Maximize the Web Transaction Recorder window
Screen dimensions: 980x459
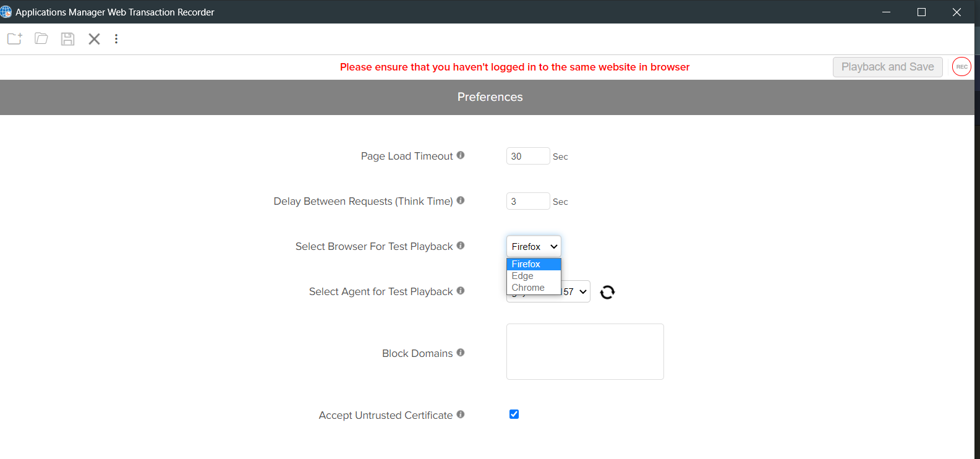(x=921, y=12)
